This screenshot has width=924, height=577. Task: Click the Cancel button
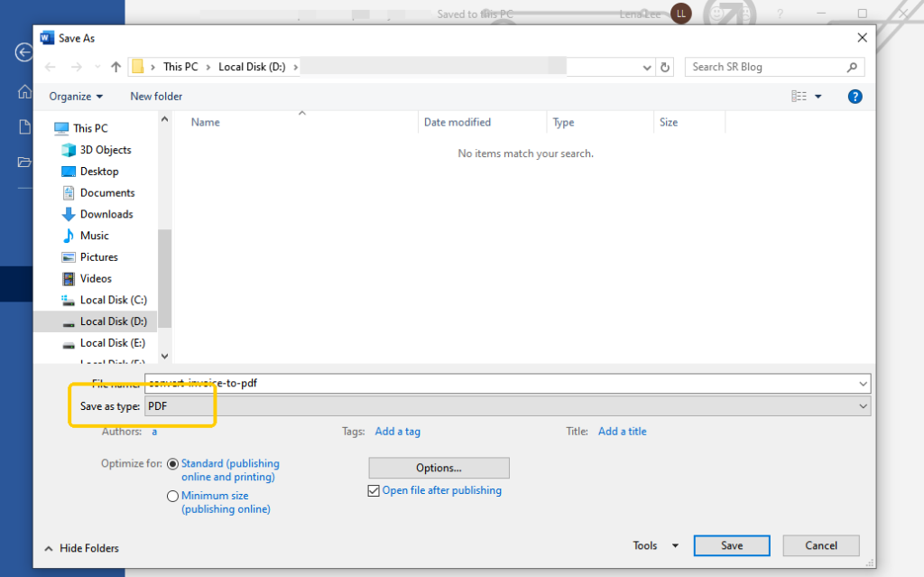[x=821, y=545]
